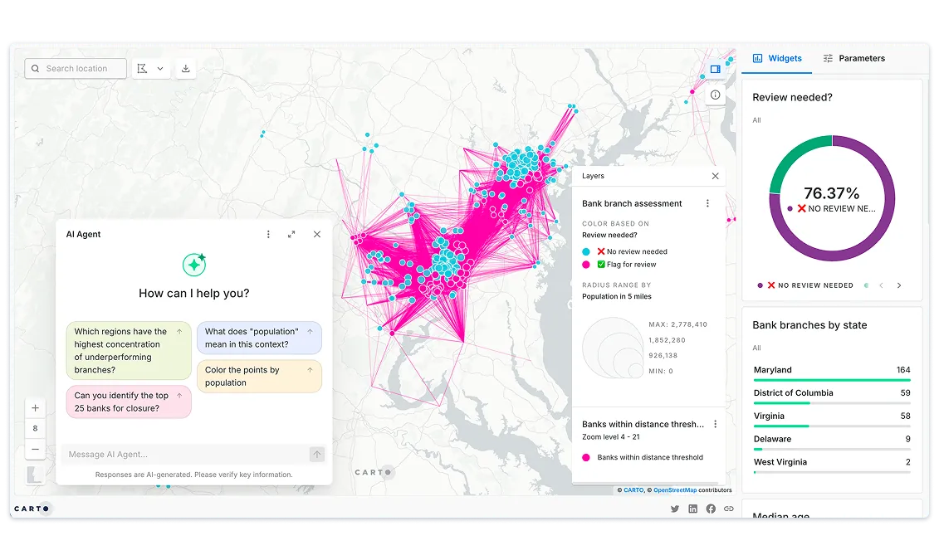Open AI Agent options menu
Viewport: 939px width, 560px height.
[x=268, y=235]
